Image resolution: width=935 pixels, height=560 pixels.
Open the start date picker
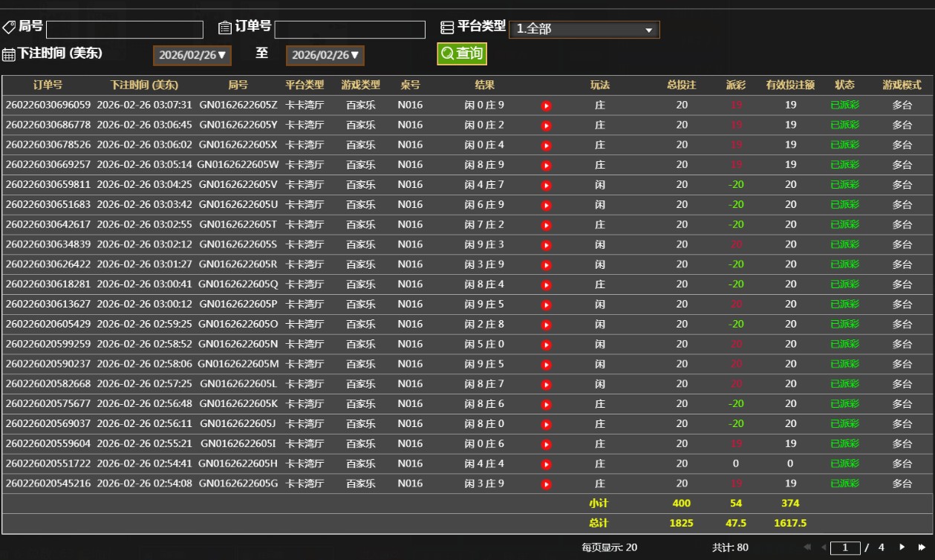192,55
